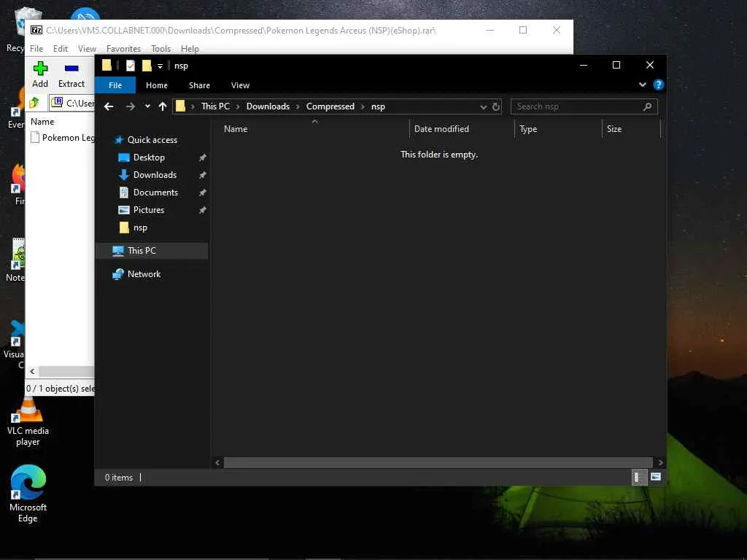Open Customize Quick Access Toolbar dropdown
The width and height of the screenshot is (747, 560).
160,66
